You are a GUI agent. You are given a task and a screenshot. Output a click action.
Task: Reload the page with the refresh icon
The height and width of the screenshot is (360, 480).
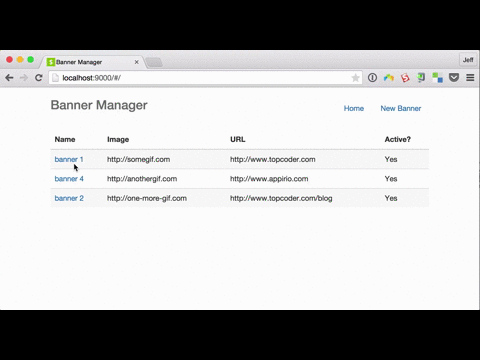coord(39,78)
